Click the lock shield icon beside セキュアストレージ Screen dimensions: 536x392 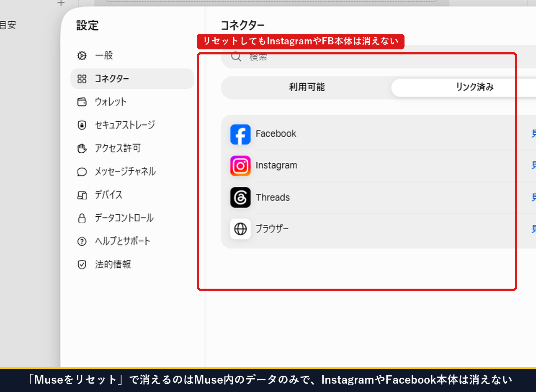82,125
